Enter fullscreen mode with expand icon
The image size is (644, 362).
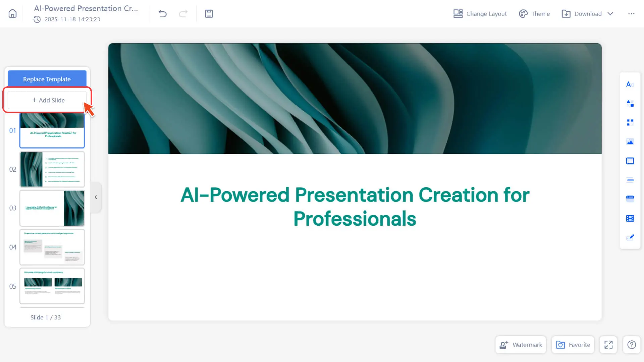[x=608, y=345]
